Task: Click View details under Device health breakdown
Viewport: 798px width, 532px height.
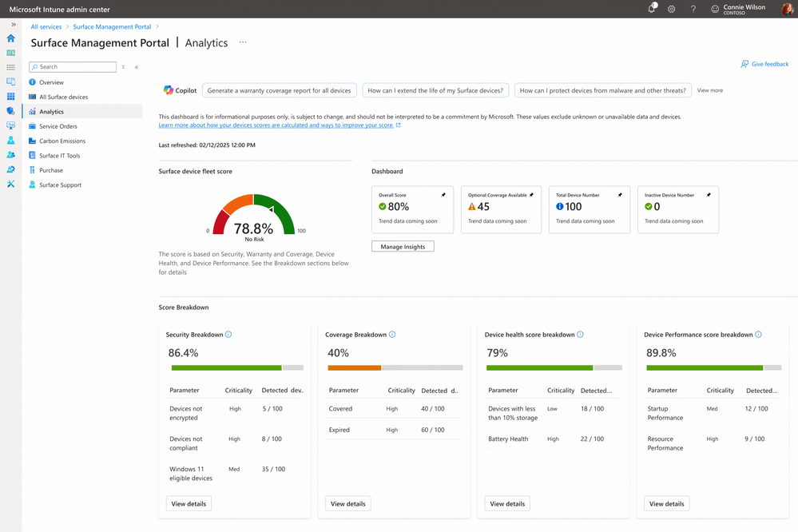Action: point(507,503)
